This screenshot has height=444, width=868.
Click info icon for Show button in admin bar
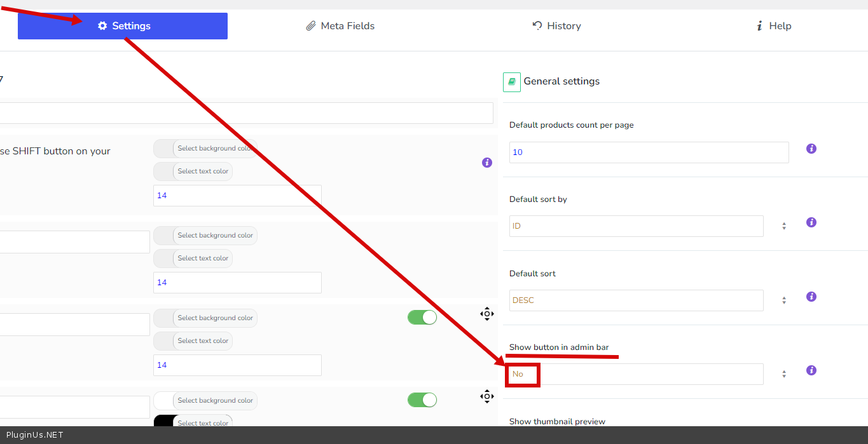[x=811, y=370]
